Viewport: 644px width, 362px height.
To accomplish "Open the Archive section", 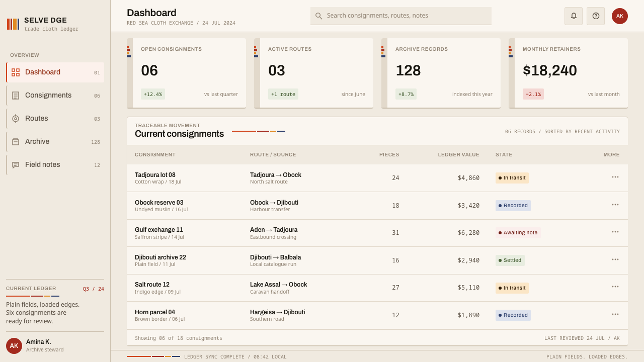I will pos(55,142).
